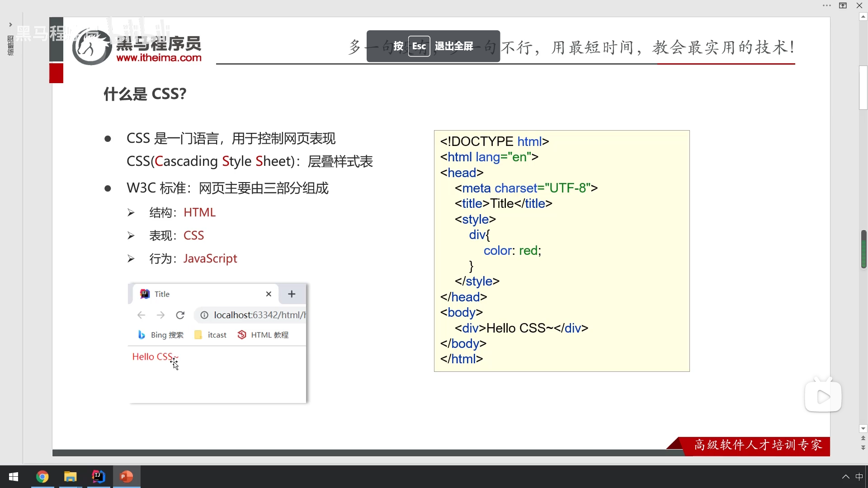Switch to IntelliJ IDEA on taskbar
Image resolution: width=868 pixels, height=488 pixels.
[98, 477]
